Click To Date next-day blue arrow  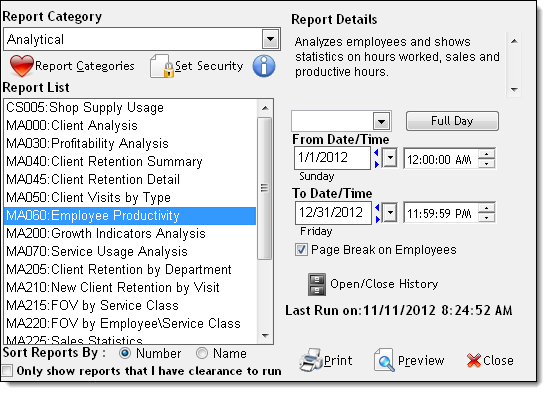377,219
